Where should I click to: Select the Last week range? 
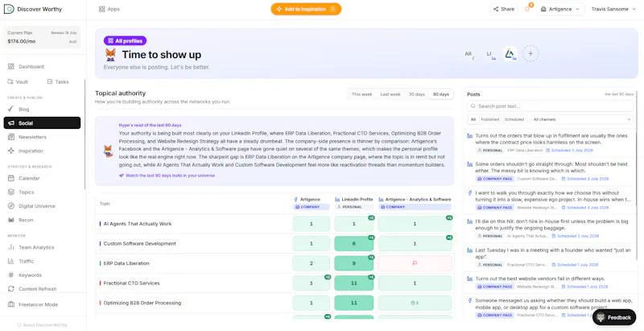(x=390, y=94)
